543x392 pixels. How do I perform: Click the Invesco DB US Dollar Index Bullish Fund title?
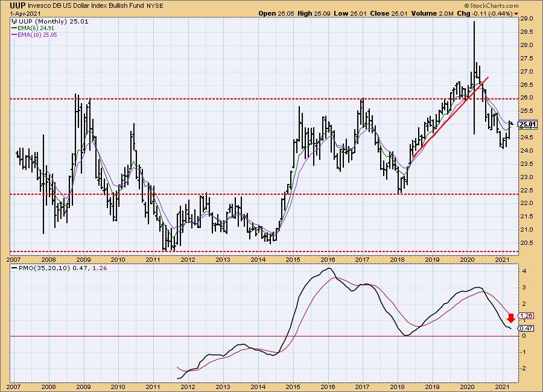86,6
